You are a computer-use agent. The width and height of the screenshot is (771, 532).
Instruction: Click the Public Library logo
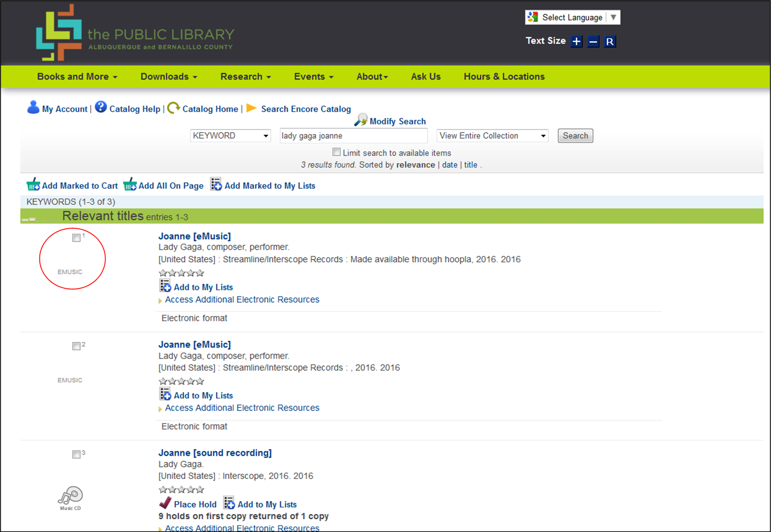tap(135, 33)
